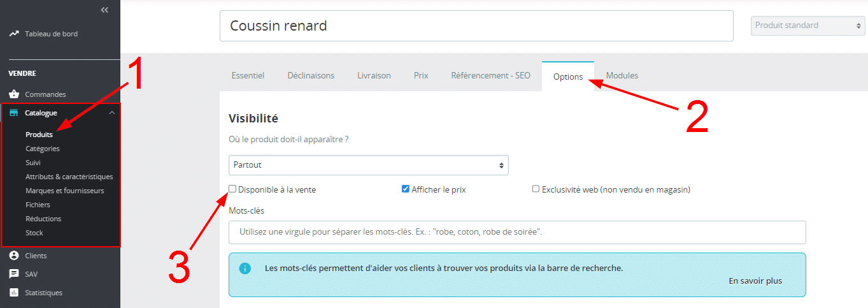Click the info icon in keywords notice

[x=245, y=268]
